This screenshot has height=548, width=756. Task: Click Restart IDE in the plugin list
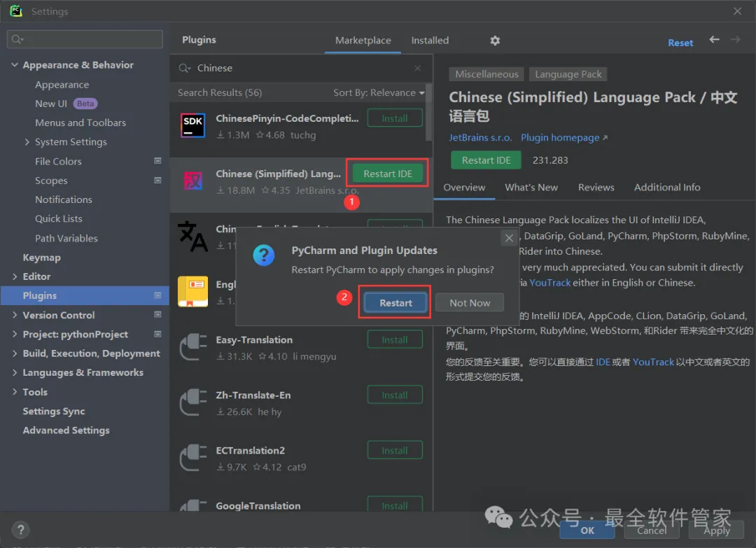click(x=388, y=174)
